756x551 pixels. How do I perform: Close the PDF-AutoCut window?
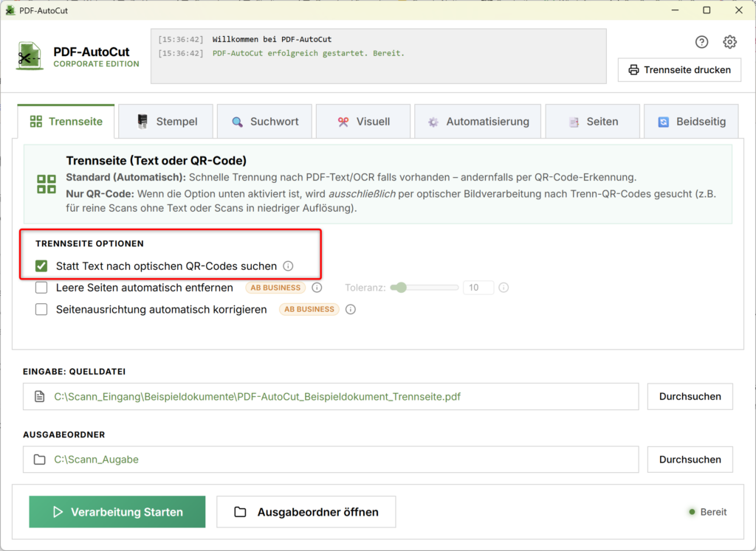(738, 10)
